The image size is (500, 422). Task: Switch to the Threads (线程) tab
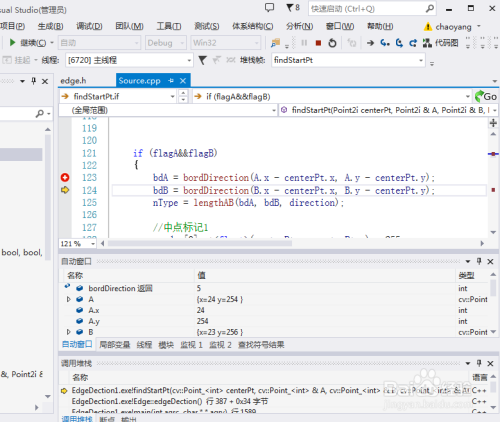[x=144, y=345]
